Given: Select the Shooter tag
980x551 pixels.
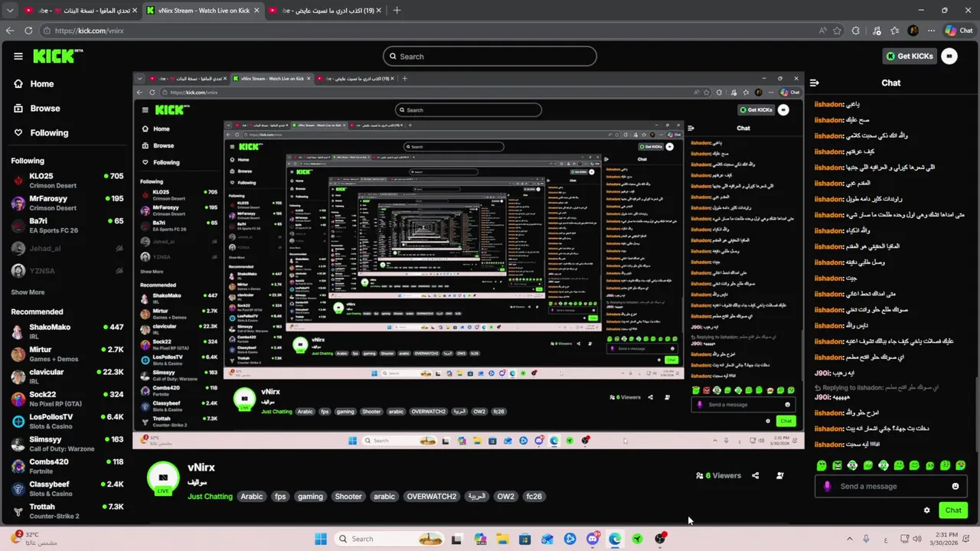Looking at the screenshot, I should point(348,497).
